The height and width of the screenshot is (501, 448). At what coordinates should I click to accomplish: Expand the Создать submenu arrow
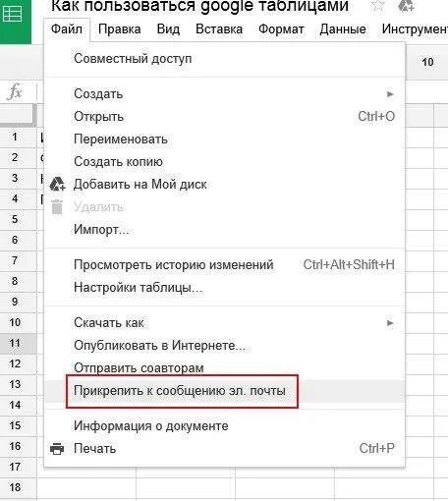pos(390,94)
